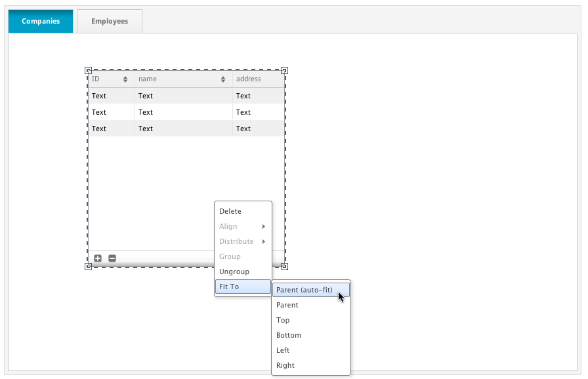Expand the Distribute submenu arrow
The image size is (588, 379).
[x=264, y=242]
